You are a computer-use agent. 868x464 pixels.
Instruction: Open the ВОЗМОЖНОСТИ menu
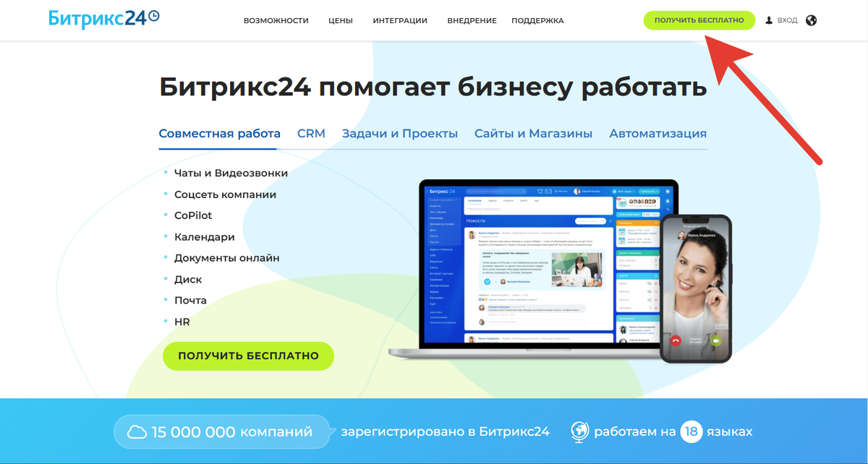[276, 21]
